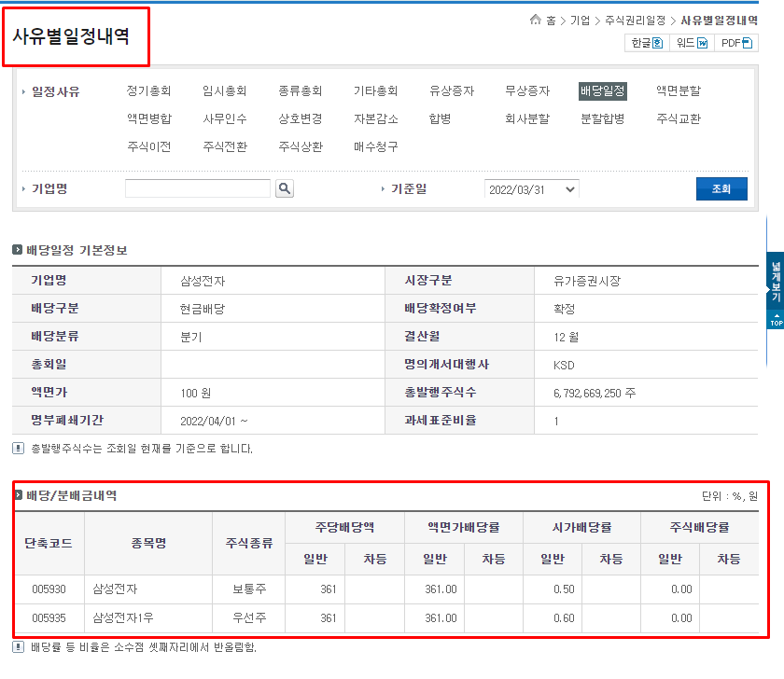Select 분할합병 schedule reason
The image size is (784, 679).
pos(603,118)
